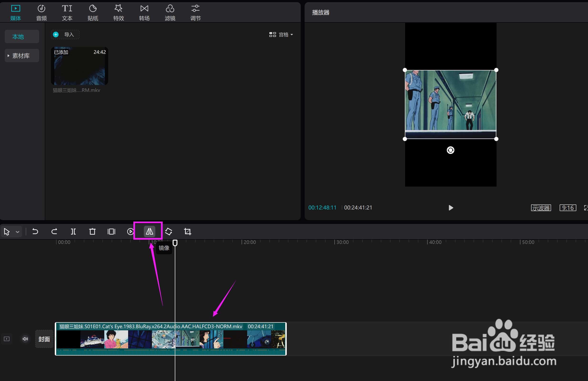The width and height of the screenshot is (588, 381).
Task: Open the 文本 text tab
Action: (67, 12)
